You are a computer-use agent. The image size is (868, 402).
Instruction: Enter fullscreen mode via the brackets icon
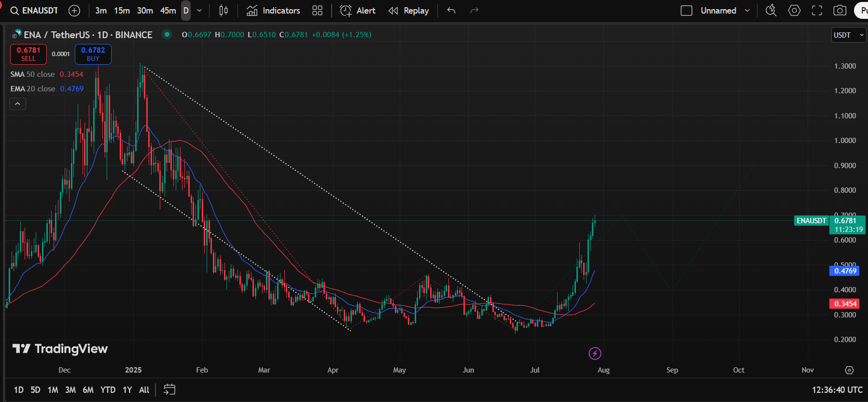tap(817, 11)
